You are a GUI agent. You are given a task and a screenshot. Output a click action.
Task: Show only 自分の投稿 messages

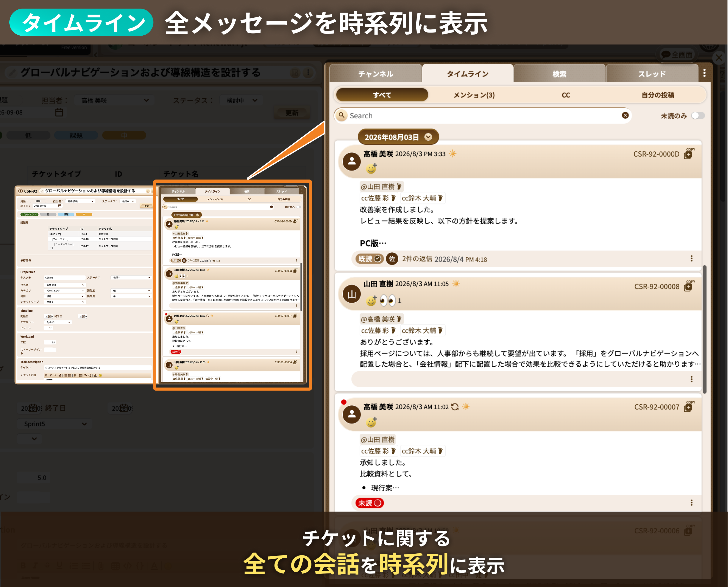click(658, 95)
